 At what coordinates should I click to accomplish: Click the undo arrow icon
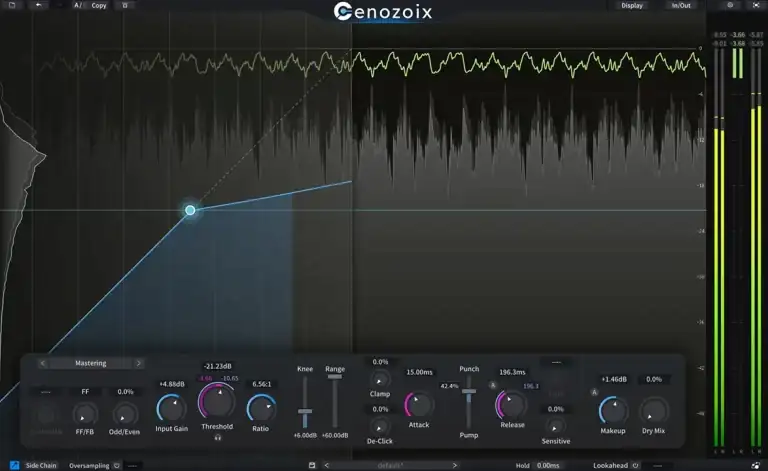[38, 5]
